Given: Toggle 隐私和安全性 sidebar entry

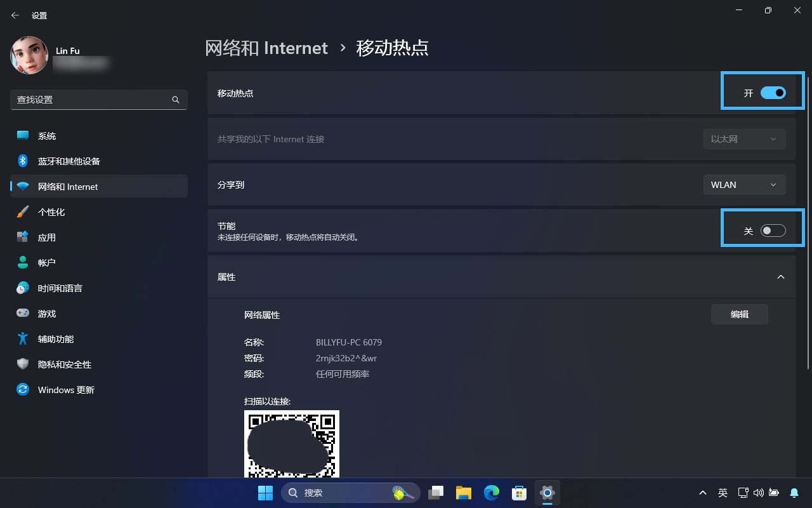Looking at the screenshot, I should click(64, 364).
